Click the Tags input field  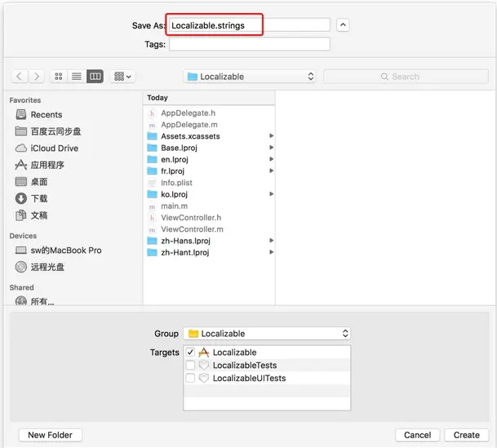250,44
